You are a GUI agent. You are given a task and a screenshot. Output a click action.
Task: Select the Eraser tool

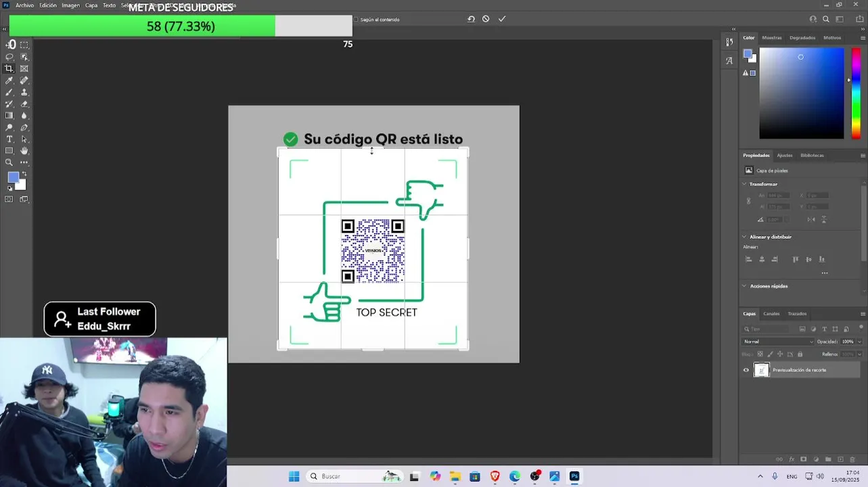coord(24,103)
